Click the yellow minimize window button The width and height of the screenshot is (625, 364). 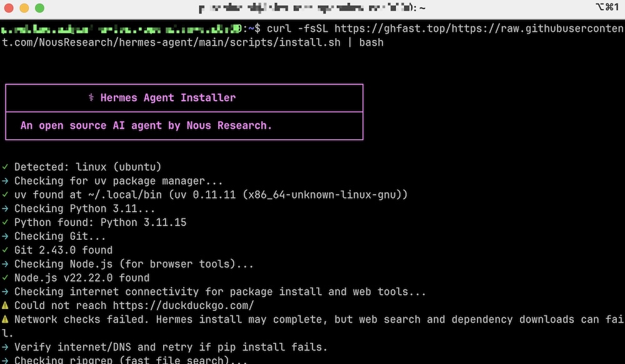coord(24,8)
